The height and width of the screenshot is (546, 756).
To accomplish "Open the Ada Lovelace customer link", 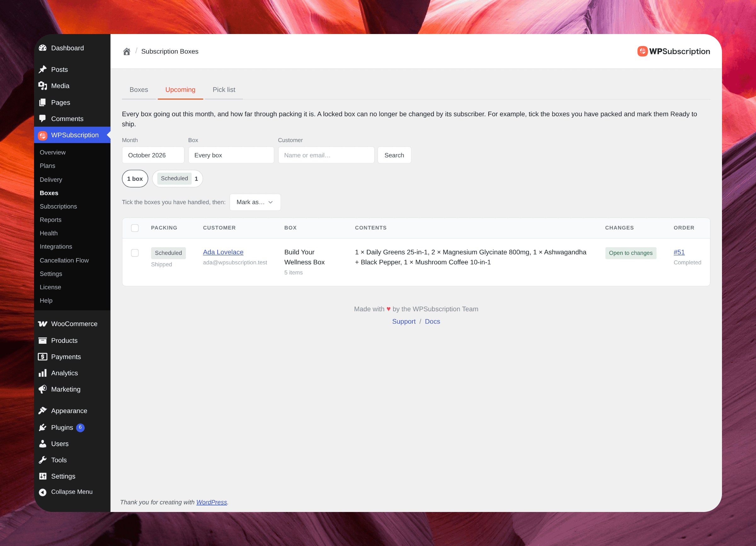I will 223,252.
